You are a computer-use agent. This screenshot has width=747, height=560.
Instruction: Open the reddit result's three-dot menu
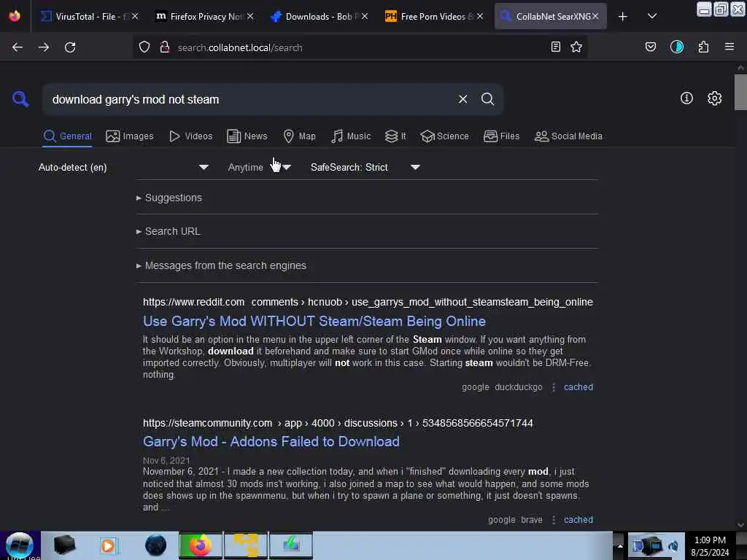pos(553,387)
